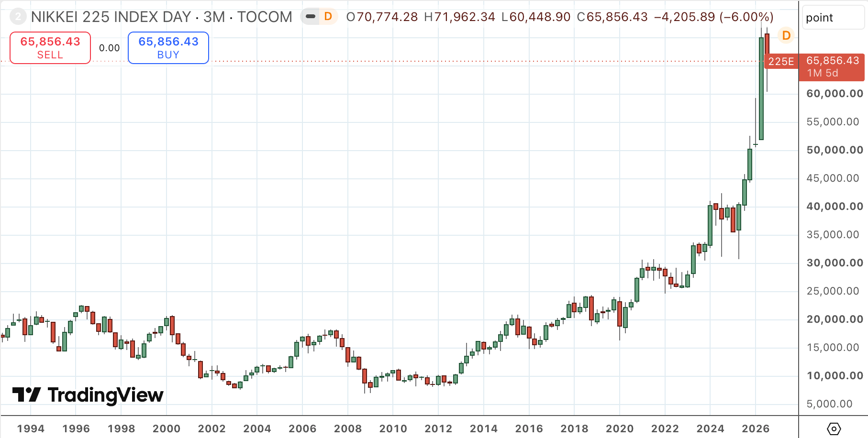Click the close value C65,856.43

coord(612,17)
